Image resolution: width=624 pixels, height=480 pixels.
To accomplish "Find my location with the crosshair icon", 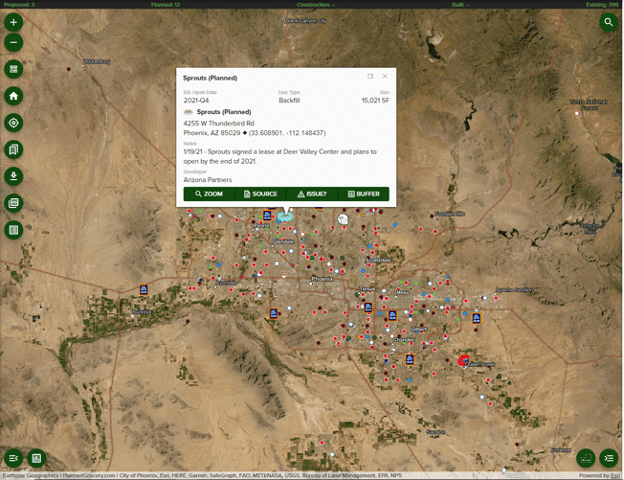I will tap(14, 123).
